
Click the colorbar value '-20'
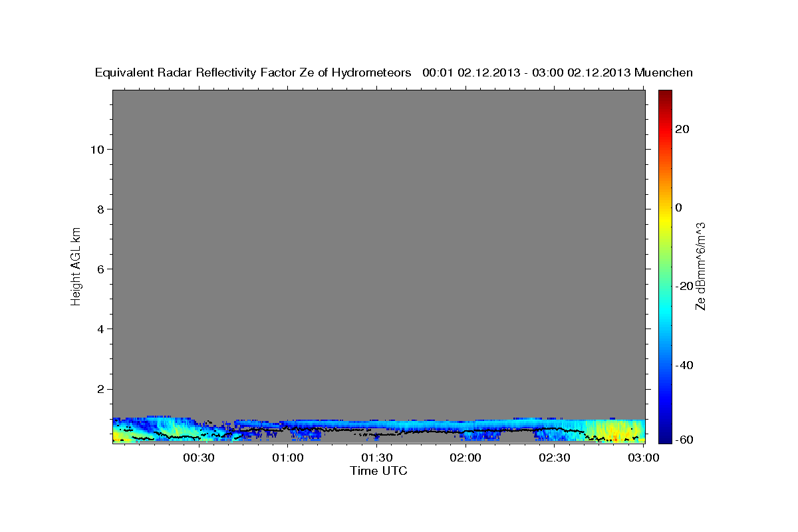pyautogui.click(x=685, y=286)
